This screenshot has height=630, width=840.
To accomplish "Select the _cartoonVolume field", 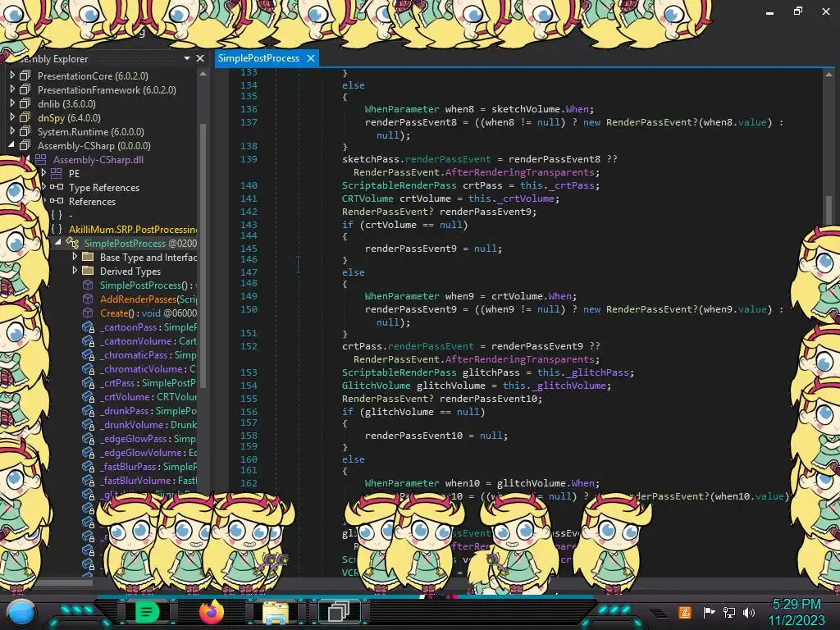I will [148, 340].
